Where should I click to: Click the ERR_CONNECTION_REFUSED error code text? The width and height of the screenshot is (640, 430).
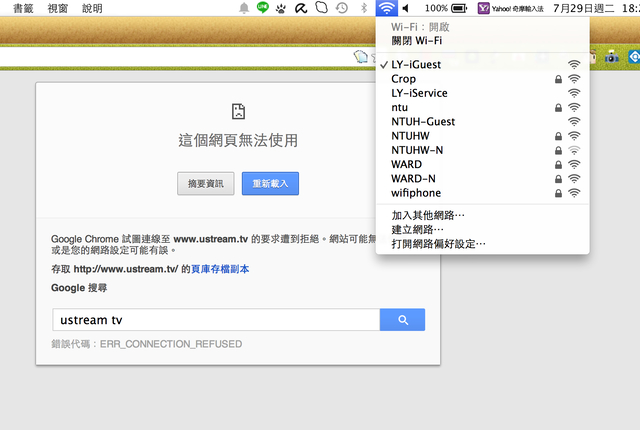point(171,344)
